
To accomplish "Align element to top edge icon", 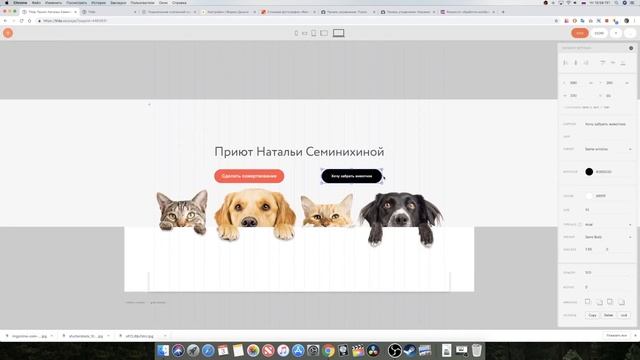I will (602, 63).
